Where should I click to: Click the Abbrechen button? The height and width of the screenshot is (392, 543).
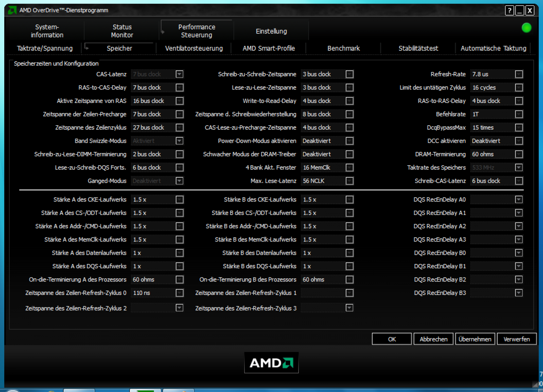tap(434, 339)
